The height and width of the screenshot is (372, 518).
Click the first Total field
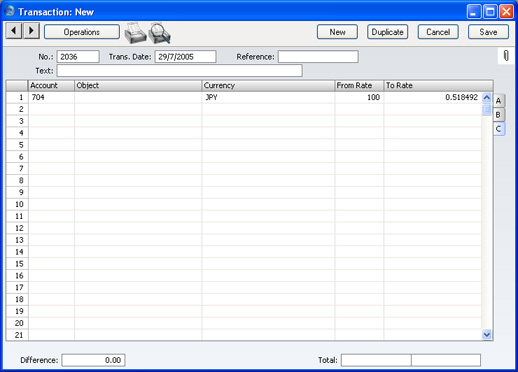tap(376, 360)
